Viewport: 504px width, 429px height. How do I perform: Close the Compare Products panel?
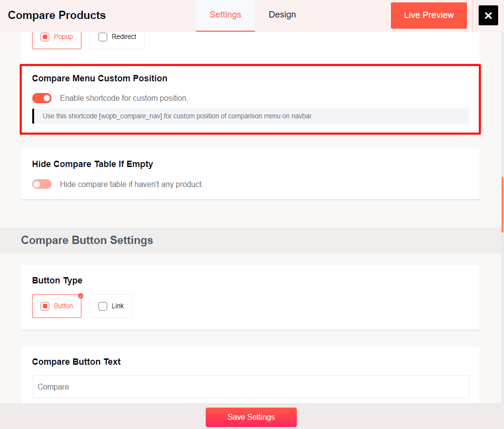pyautogui.click(x=488, y=15)
